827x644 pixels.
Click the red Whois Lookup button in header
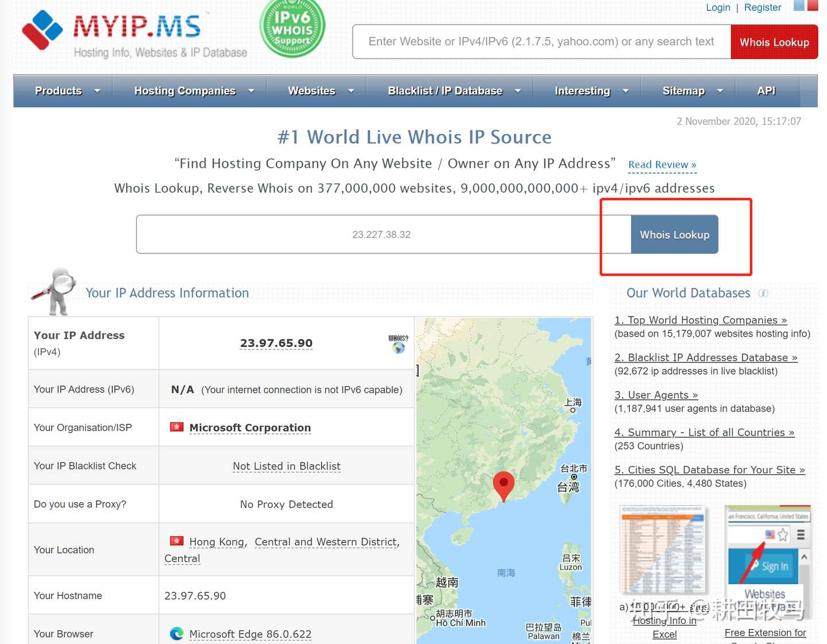point(774,42)
